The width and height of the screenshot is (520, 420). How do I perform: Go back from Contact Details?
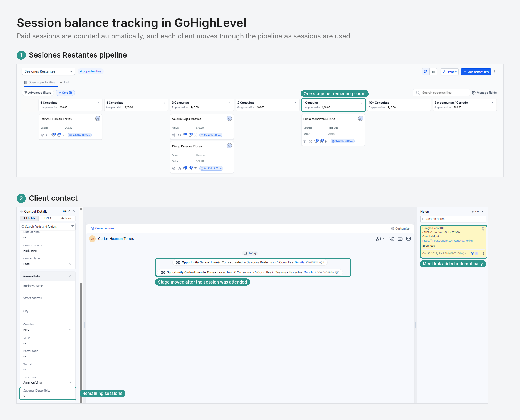point(21,211)
